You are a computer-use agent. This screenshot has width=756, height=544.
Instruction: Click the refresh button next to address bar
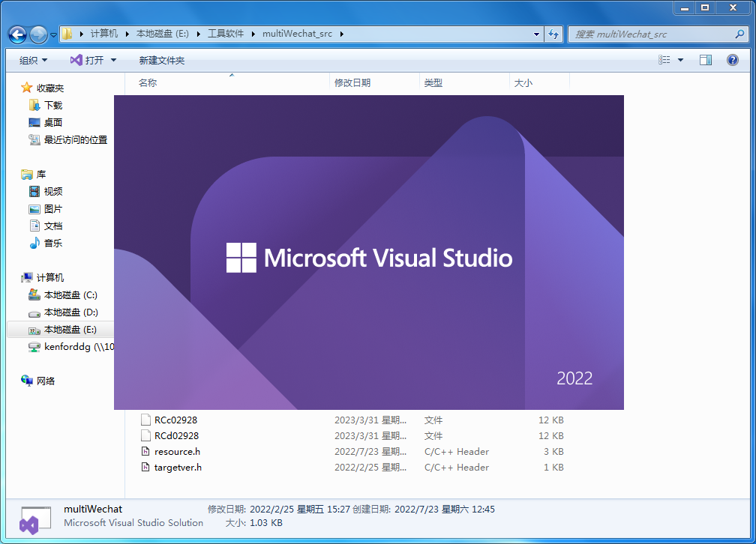pyautogui.click(x=553, y=34)
